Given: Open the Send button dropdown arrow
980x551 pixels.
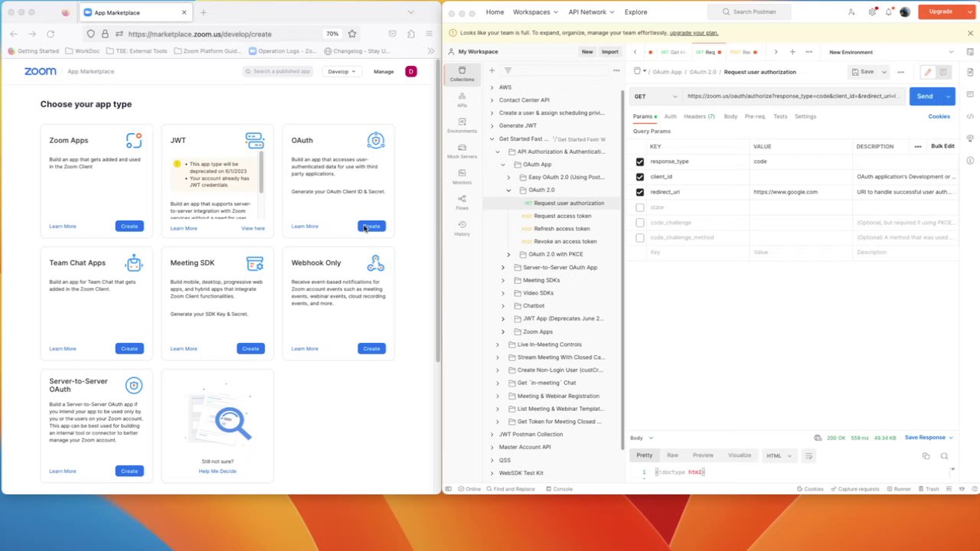Looking at the screenshot, I should pyautogui.click(x=949, y=96).
